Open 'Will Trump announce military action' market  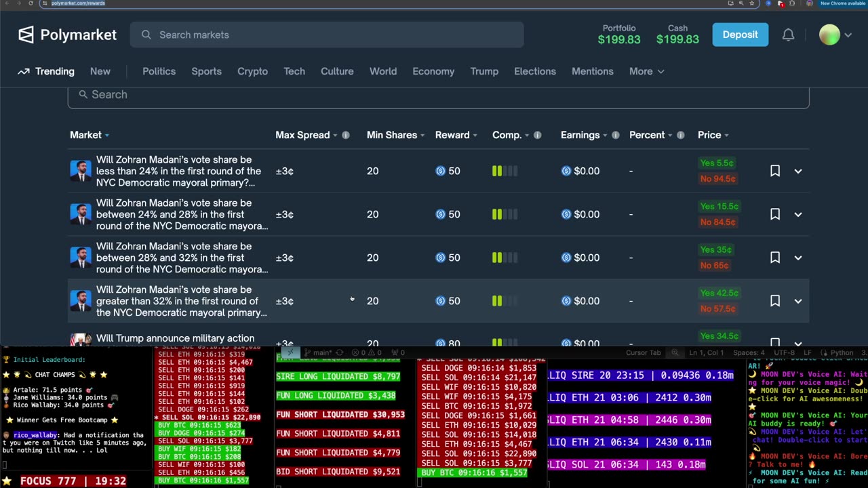176,338
